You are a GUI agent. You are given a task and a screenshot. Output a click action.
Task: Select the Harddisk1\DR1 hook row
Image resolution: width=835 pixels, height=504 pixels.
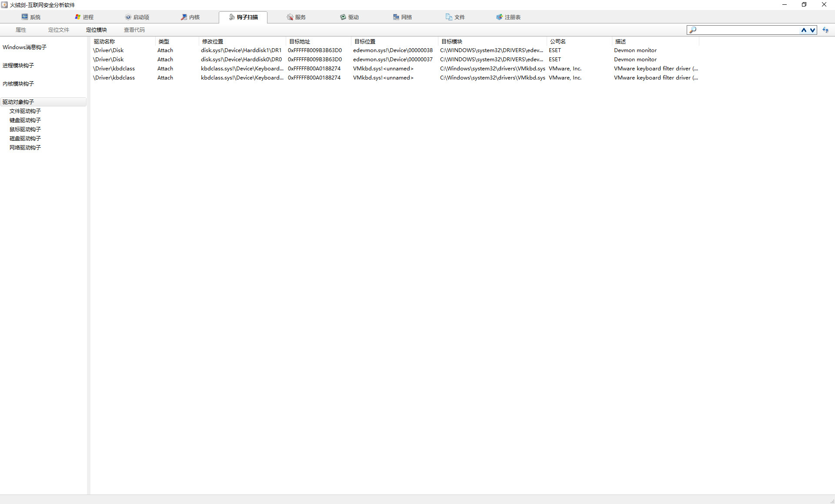[x=241, y=50]
